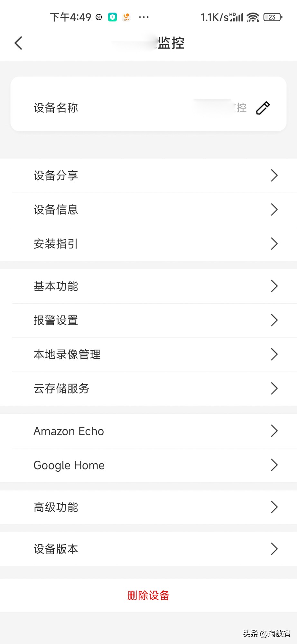
Task: Open 设备分享 chevron arrow
Action: pos(274,175)
